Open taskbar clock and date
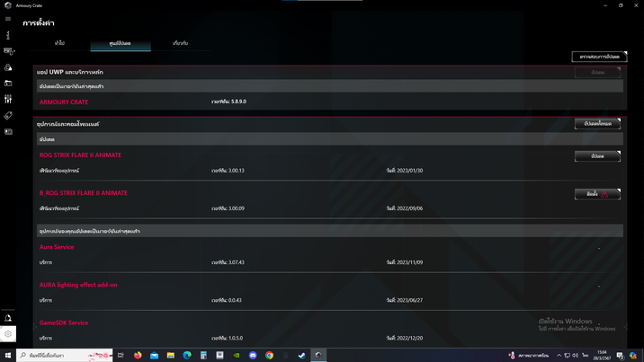Image resolution: width=644 pixels, height=362 pixels. point(602,356)
